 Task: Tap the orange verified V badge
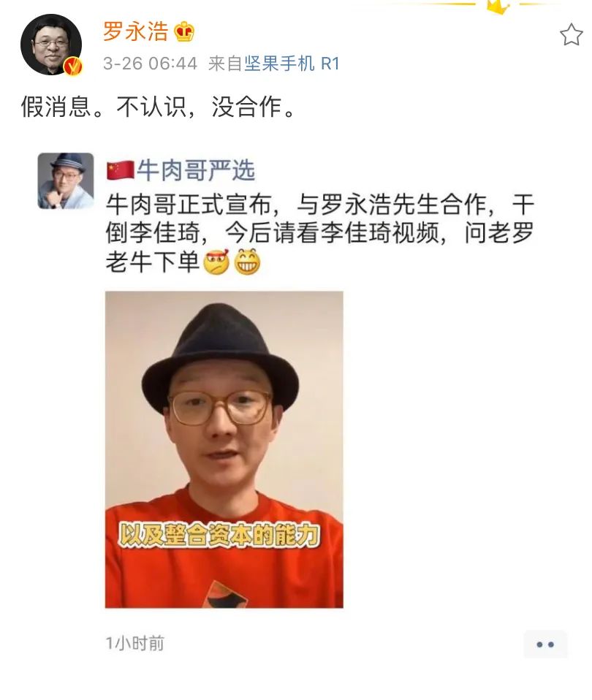pyautogui.click(x=73, y=66)
